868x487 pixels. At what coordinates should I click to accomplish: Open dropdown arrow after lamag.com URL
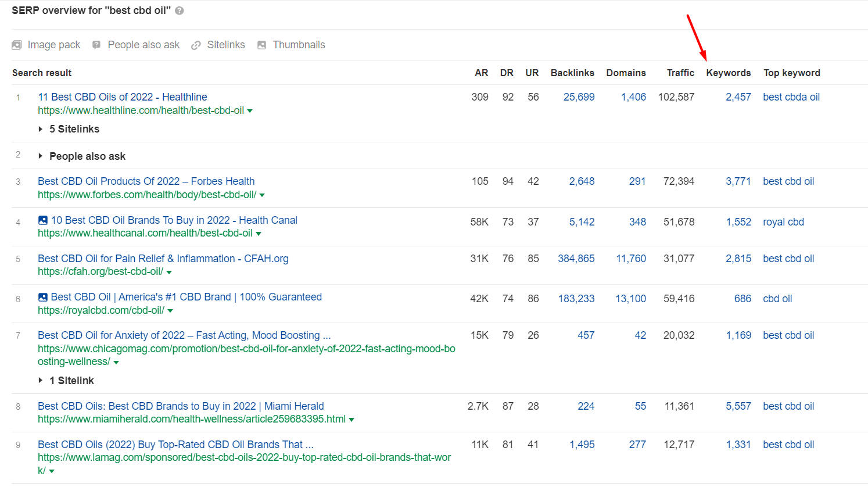pos(52,471)
